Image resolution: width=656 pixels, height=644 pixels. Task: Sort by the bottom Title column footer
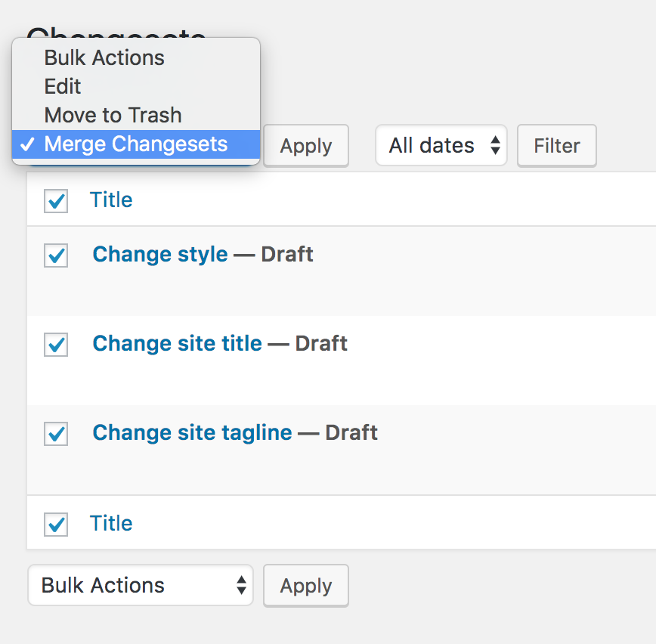click(111, 523)
